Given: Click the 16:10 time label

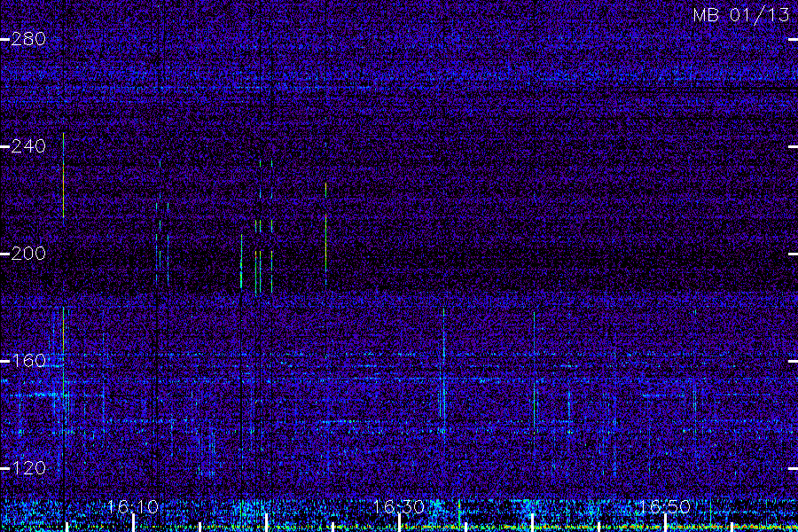Looking at the screenshot, I should (x=133, y=506).
